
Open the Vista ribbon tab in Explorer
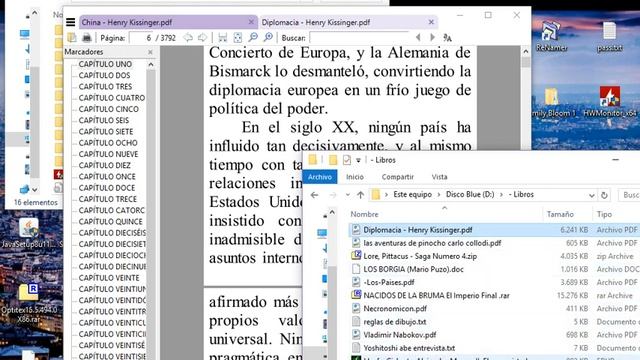[439, 177]
